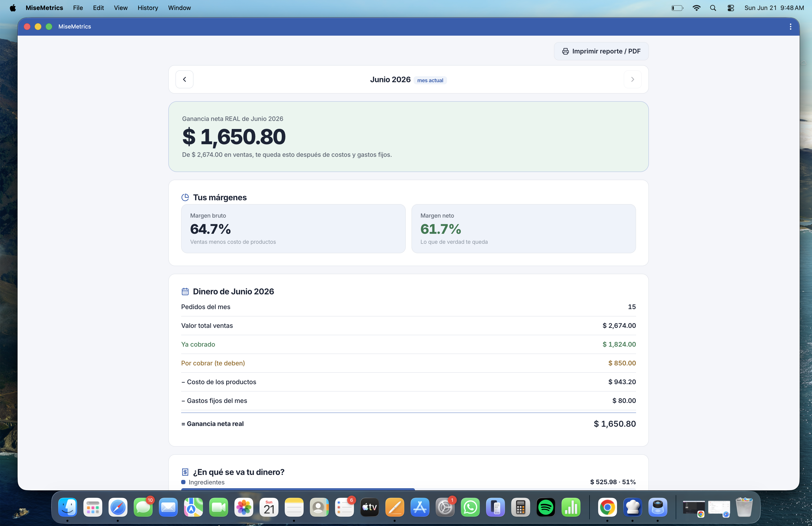812x526 pixels.
Task: Click the Junio 2026 month title
Action: (x=390, y=80)
